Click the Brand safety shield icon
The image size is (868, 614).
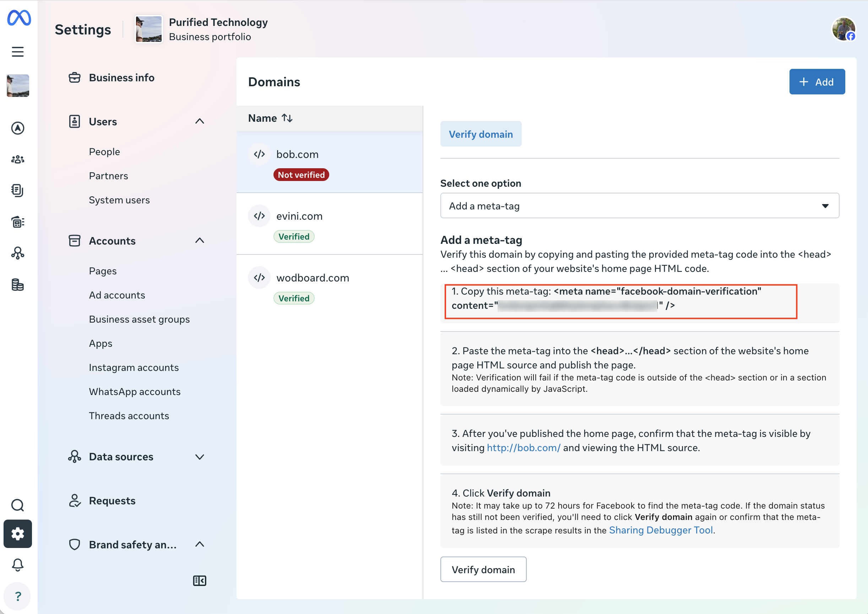point(75,544)
